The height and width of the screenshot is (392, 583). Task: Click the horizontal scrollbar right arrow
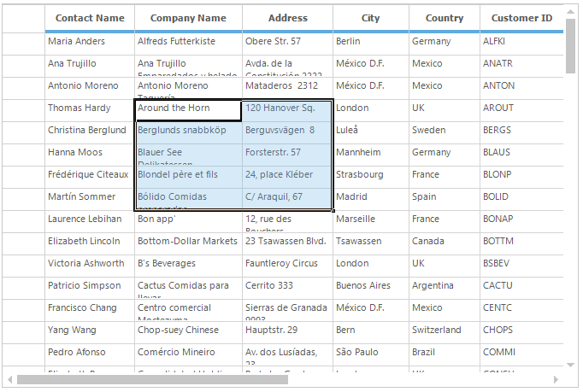(557, 379)
